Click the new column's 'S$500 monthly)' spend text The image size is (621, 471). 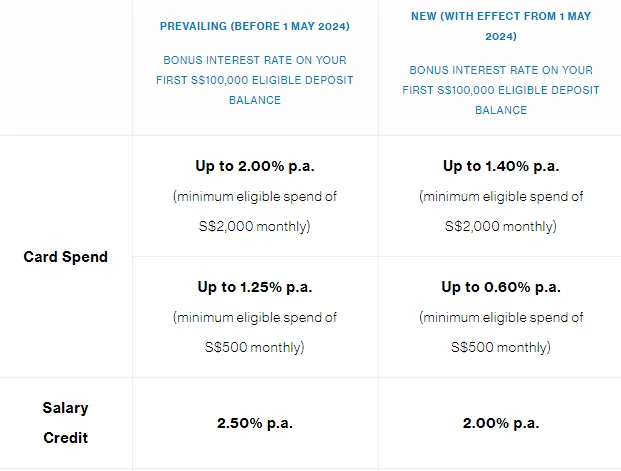[x=501, y=347]
